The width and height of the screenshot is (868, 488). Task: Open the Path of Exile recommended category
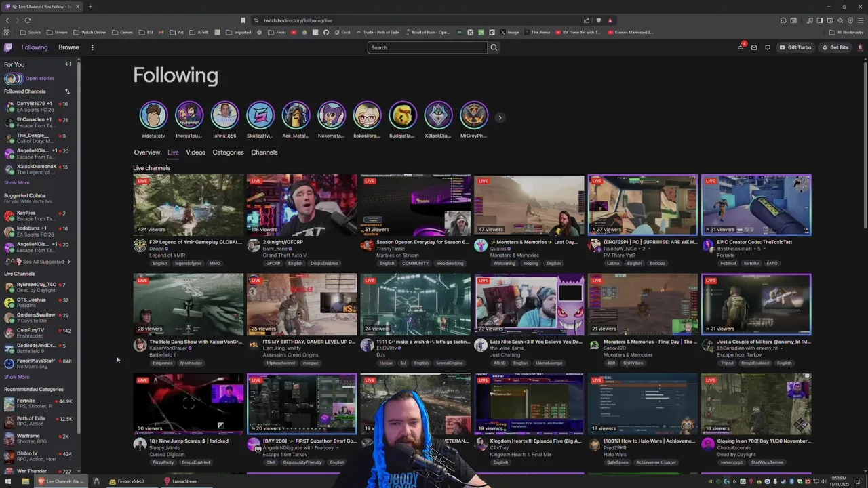pyautogui.click(x=39, y=421)
